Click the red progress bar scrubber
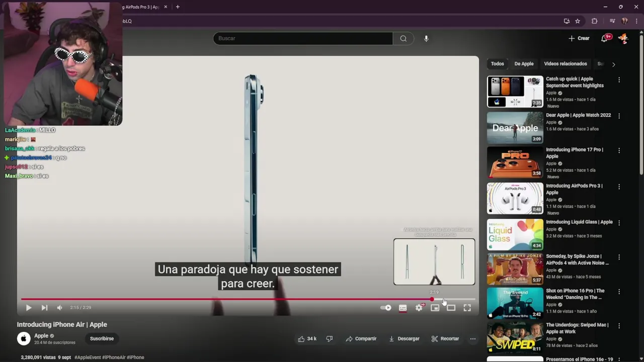This screenshot has width=644, height=362. (432, 299)
